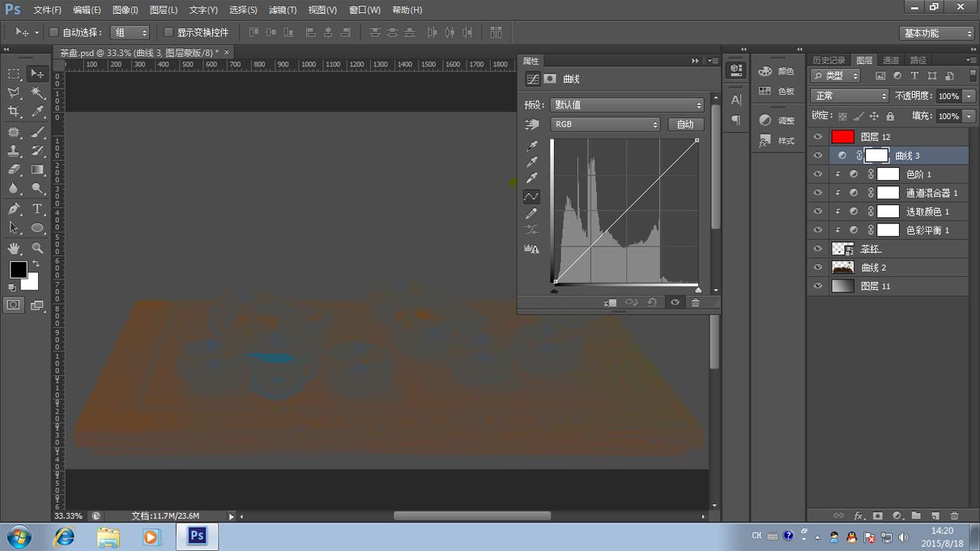Screen dimensions: 980x551
Task: Create a new adjustment layer from the Layers panel
Action: (x=897, y=515)
